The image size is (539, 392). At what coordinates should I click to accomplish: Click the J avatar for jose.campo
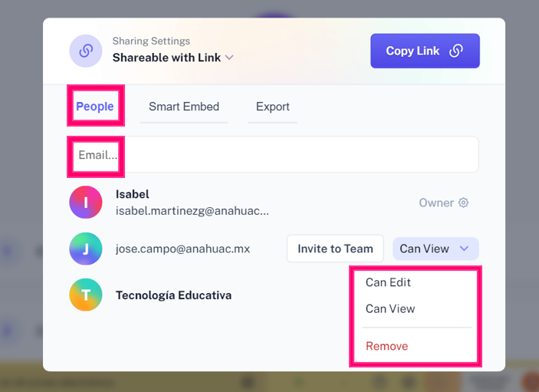pyautogui.click(x=86, y=249)
